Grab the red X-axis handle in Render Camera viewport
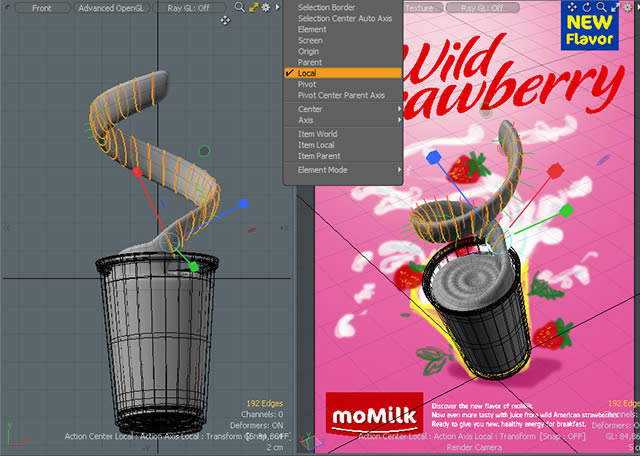This screenshot has width=640, height=456. point(555,171)
